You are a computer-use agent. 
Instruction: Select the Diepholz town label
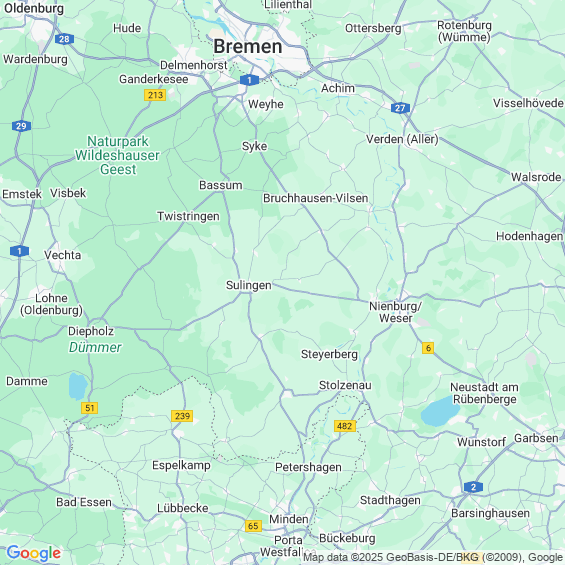tap(91, 331)
